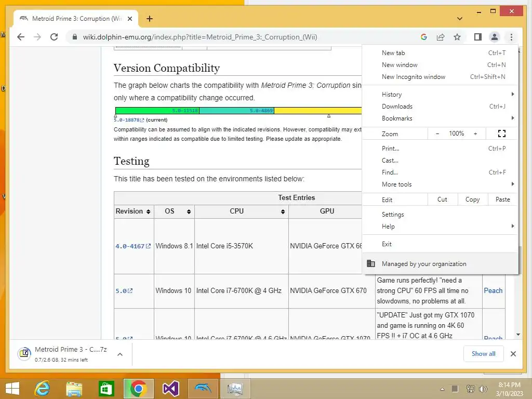Open the Chrome side panel
The width and height of the screenshot is (532, 399).
pyautogui.click(x=478, y=37)
